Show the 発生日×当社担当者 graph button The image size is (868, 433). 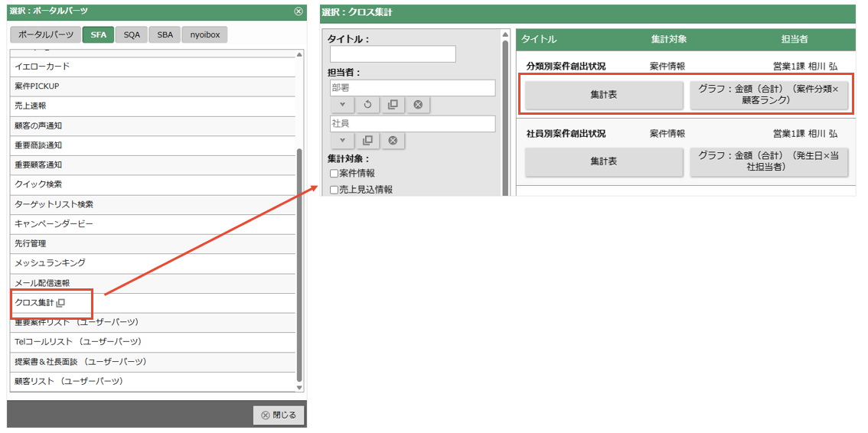768,161
